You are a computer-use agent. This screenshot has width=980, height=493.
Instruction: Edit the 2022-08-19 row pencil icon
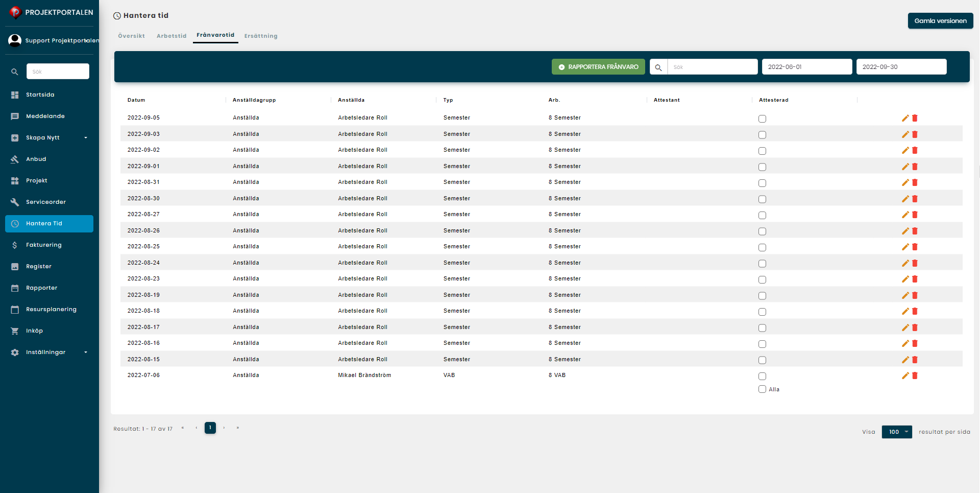pyautogui.click(x=905, y=295)
